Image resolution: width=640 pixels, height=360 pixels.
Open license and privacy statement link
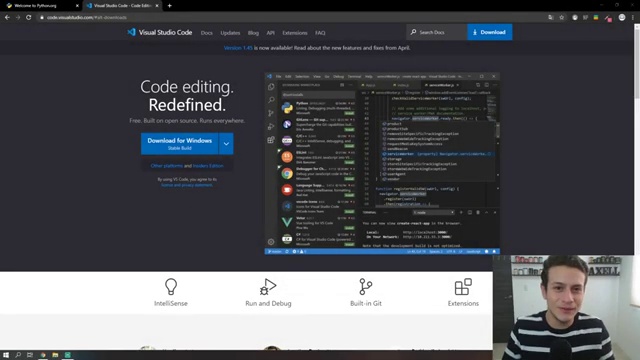pos(187,185)
